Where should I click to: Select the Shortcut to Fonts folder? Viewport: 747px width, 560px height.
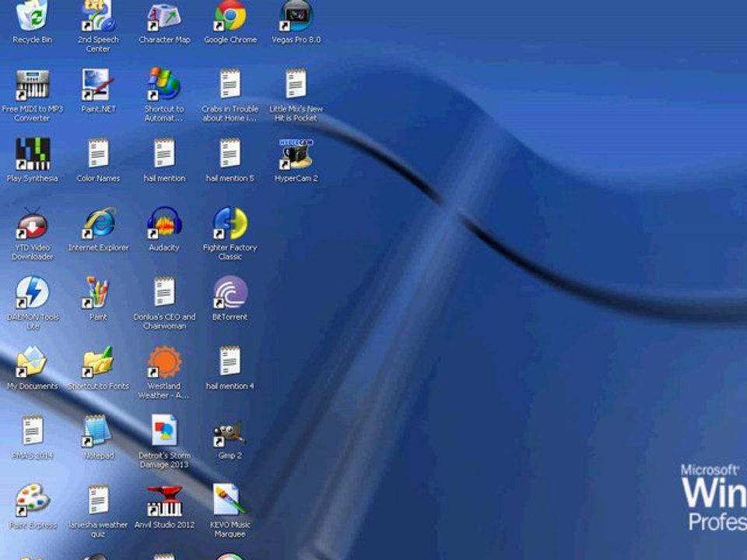tap(98, 362)
